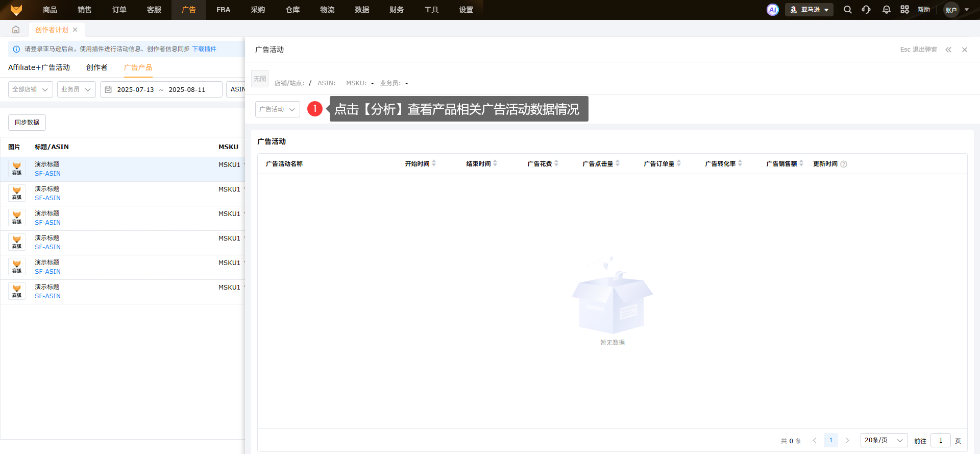Select page 1 in pagination

(x=831, y=440)
